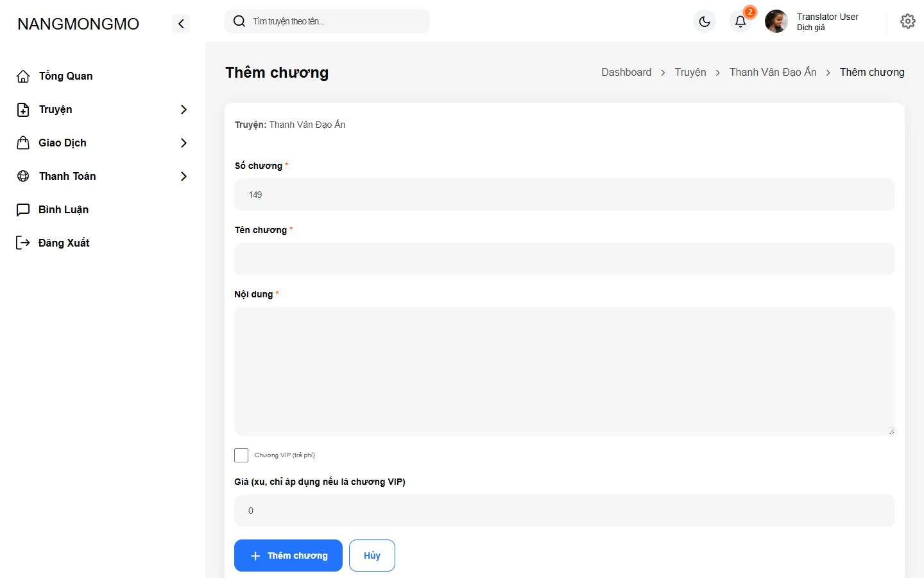Click the Tổng Quan home icon
The height and width of the screenshot is (578, 924).
pos(23,76)
